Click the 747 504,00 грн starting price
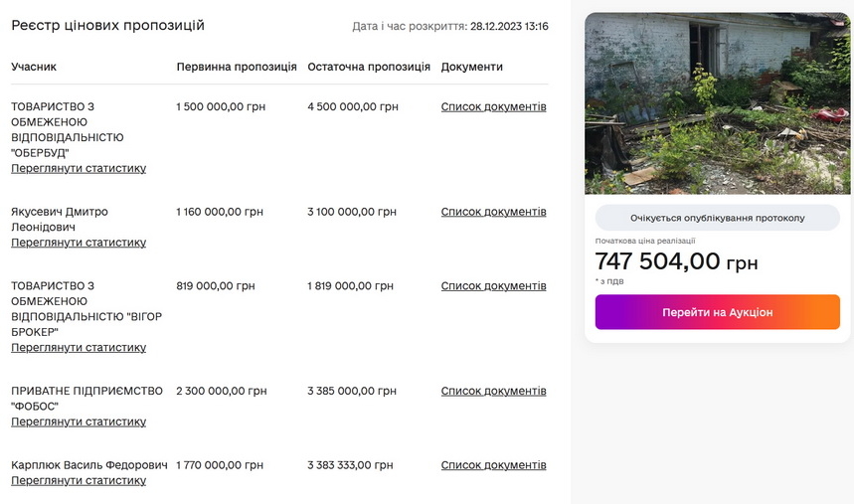 click(676, 262)
